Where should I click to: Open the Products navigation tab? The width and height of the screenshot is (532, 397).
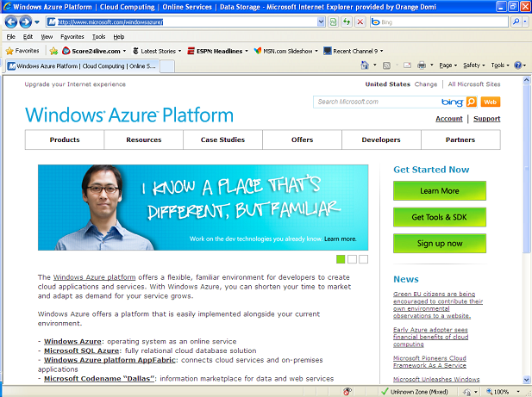(65, 140)
